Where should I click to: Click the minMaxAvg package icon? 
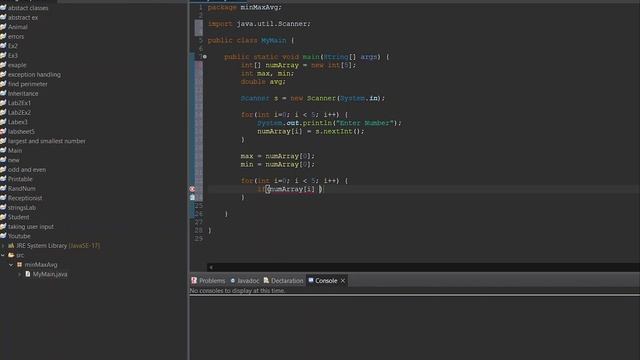pos(19,264)
